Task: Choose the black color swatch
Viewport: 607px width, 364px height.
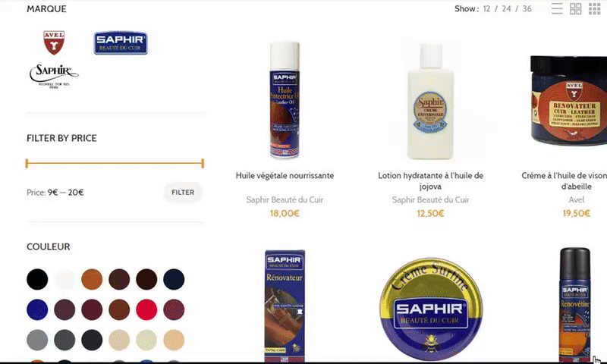Action: tap(37, 279)
